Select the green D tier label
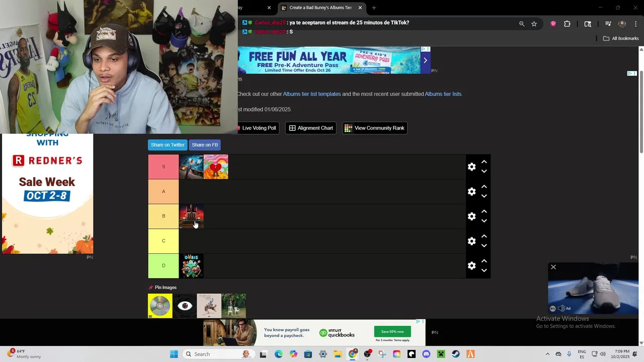The height and width of the screenshot is (362, 644). click(x=164, y=265)
